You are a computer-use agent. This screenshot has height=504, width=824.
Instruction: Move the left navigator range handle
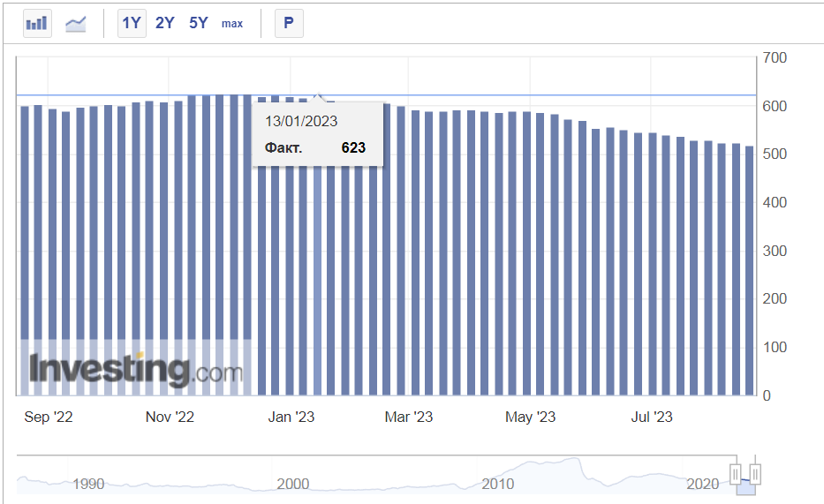click(735, 475)
